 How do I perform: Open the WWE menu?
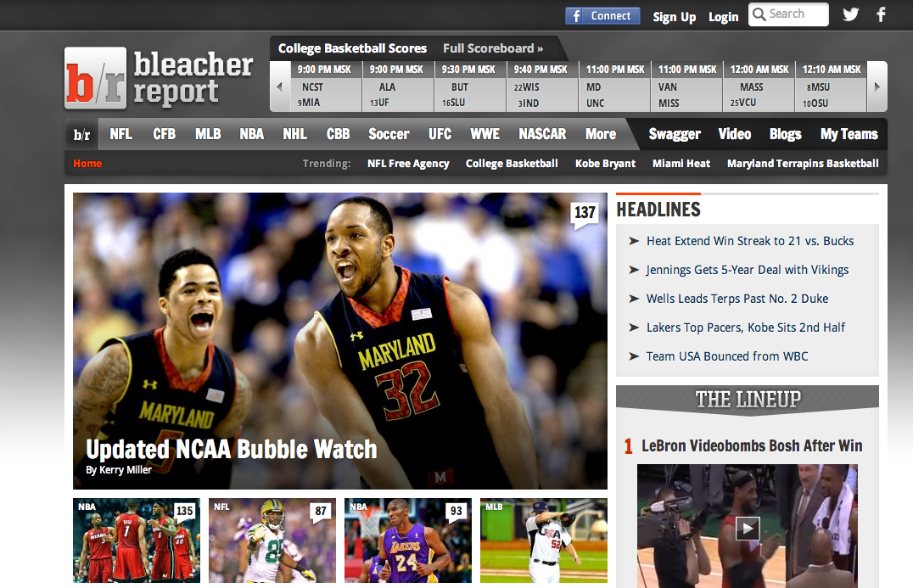pyautogui.click(x=485, y=134)
